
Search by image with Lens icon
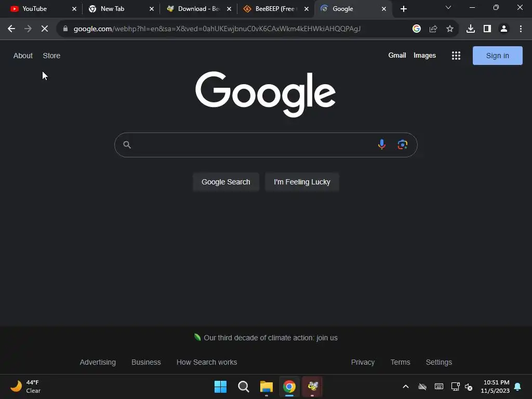[x=403, y=144]
